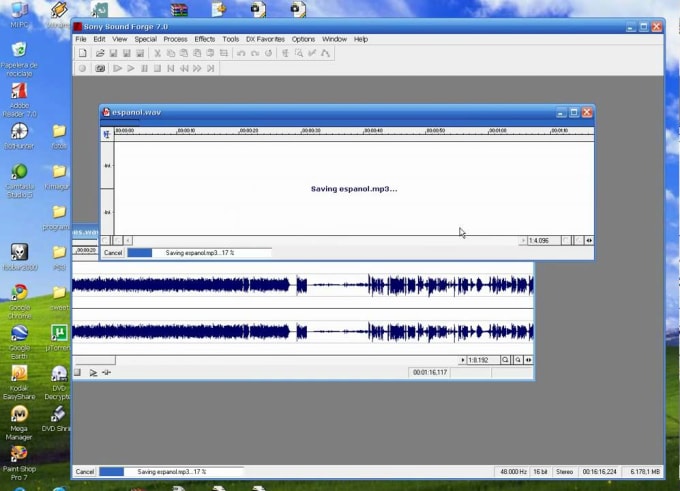Open the Window menu
The width and height of the screenshot is (680, 491).
pyautogui.click(x=334, y=39)
